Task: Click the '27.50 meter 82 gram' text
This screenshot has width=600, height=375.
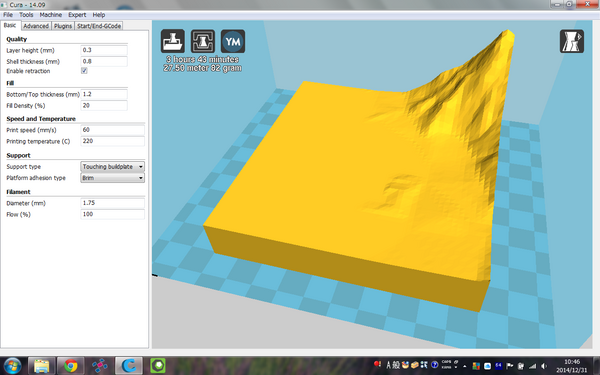Action: coord(202,68)
